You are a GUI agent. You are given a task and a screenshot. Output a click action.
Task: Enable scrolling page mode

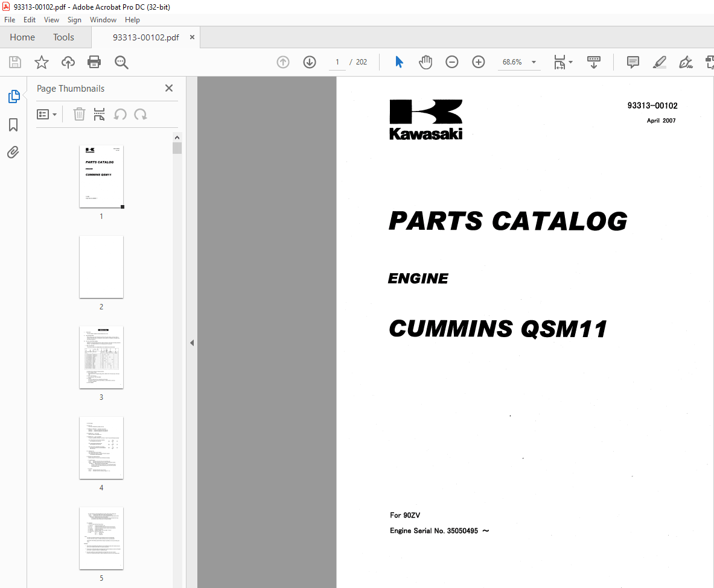[x=594, y=62]
